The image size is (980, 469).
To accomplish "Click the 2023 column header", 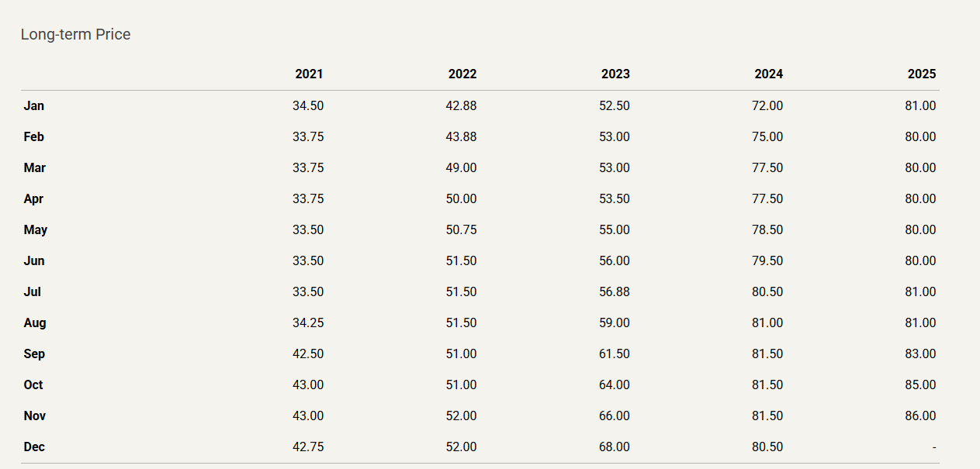I will tap(615, 74).
